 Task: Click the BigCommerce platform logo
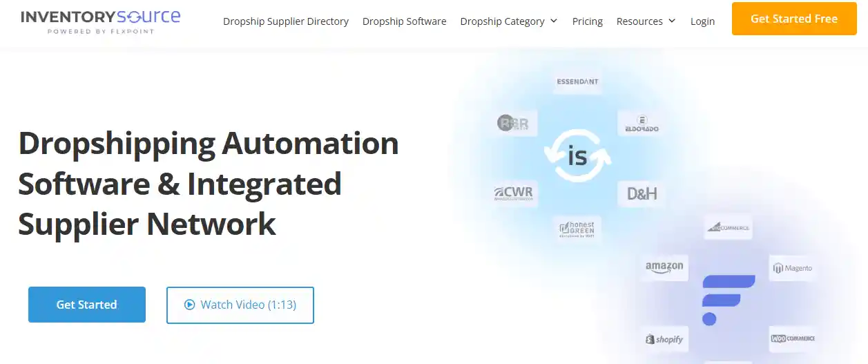[x=728, y=227]
